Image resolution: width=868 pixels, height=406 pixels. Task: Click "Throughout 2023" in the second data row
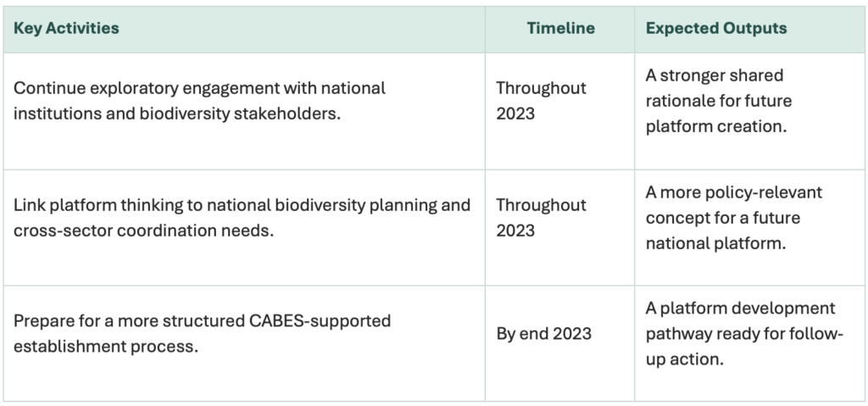click(x=541, y=217)
